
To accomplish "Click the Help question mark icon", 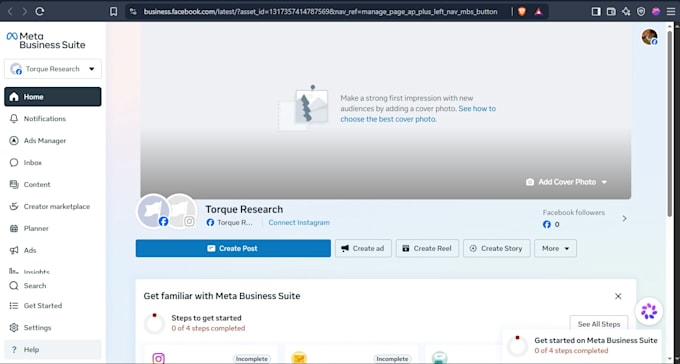I will pyautogui.click(x=14, y=349).
